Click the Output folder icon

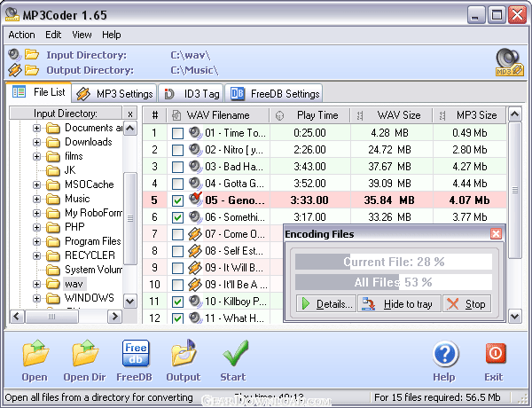[184, 354]
